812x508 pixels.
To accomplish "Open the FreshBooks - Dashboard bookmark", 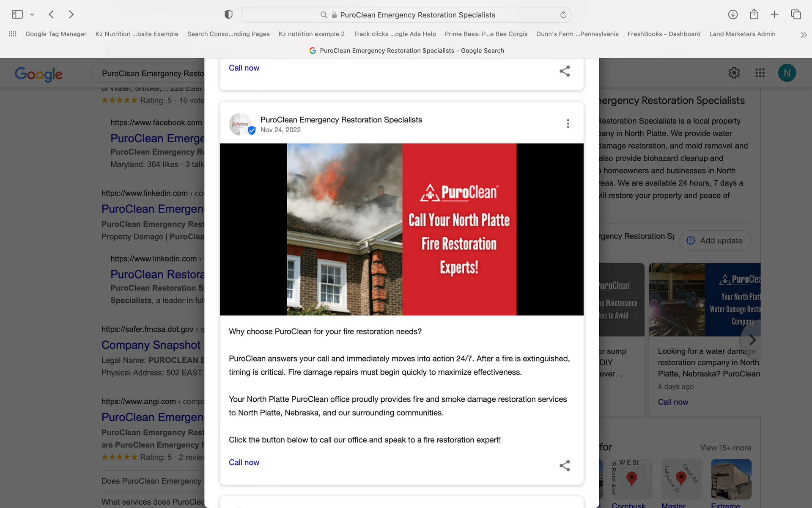I will tap(664, 34).
